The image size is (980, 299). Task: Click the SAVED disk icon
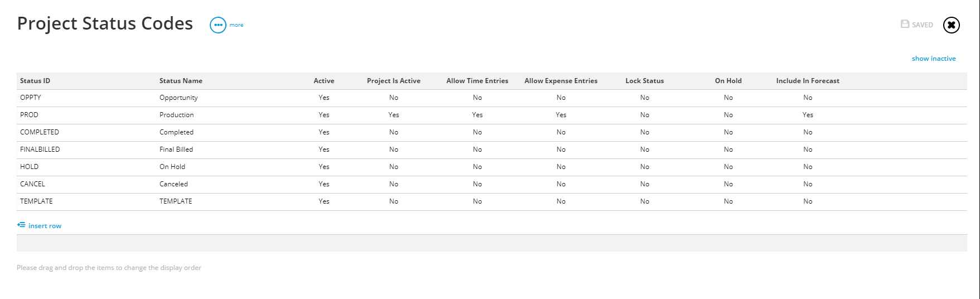point(905,24)
